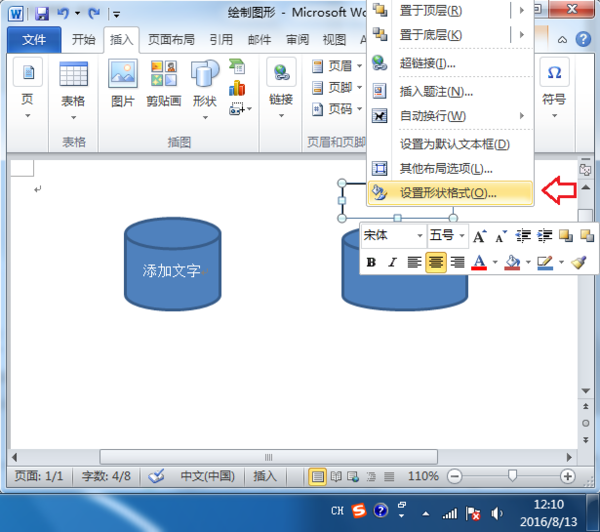Open Word Help with the question mark
Viewport: 600px width, 532px height.
point(584,39)
